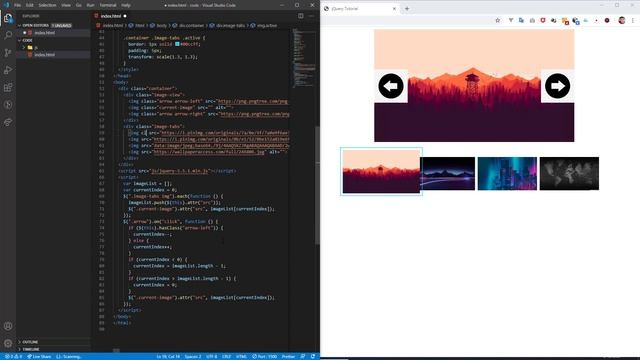Viewport: 640px width, 360px height.
Task: Open the Edit menu
Action: tap(30, 5)
